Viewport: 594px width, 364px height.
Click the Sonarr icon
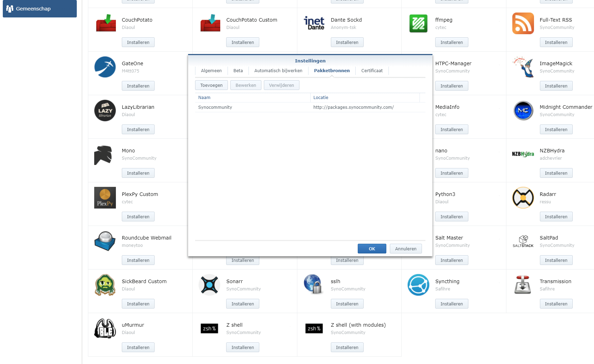pos(209,285)
